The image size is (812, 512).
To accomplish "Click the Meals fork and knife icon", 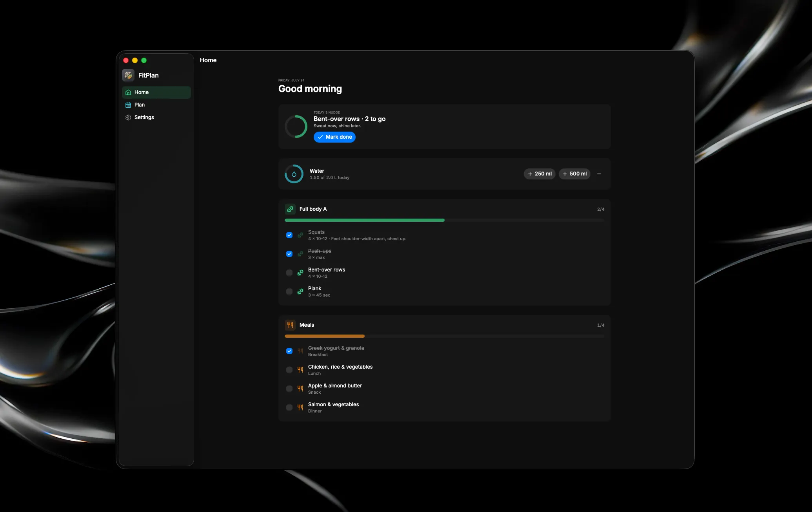I will point(290,325).
